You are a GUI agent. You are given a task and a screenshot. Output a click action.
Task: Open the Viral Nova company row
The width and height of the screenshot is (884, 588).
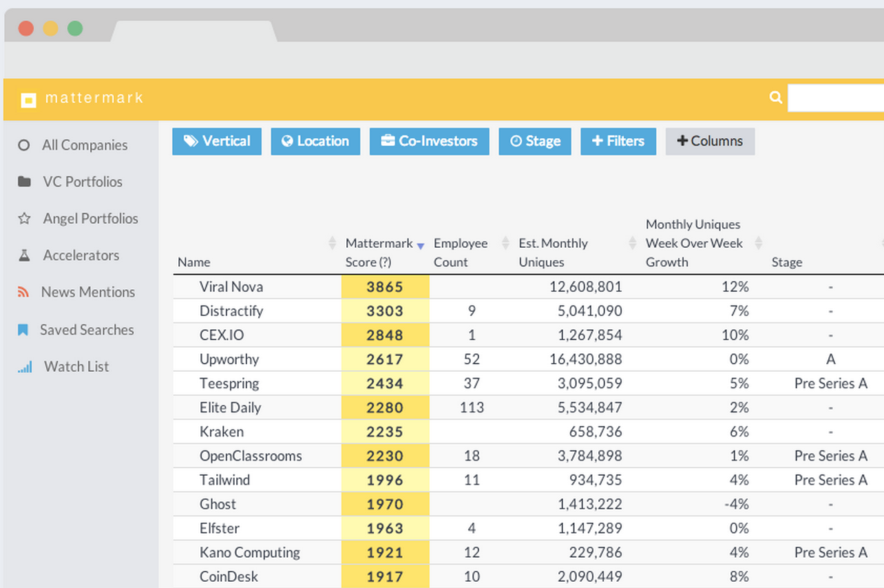(x=231, y=287)
